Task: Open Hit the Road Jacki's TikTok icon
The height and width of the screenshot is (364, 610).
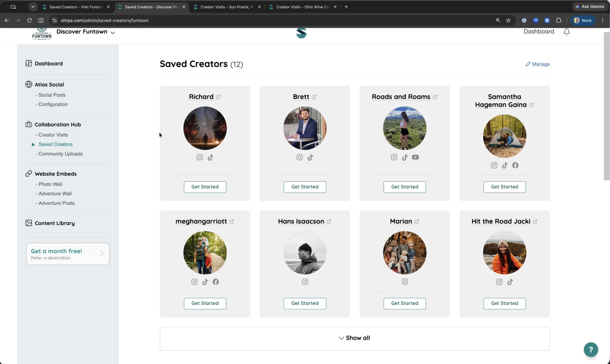Action: tap(510, 282)
